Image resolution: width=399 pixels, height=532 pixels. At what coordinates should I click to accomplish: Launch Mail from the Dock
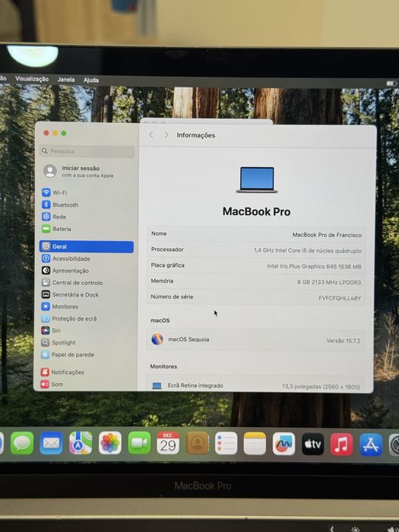click(51, 443)
